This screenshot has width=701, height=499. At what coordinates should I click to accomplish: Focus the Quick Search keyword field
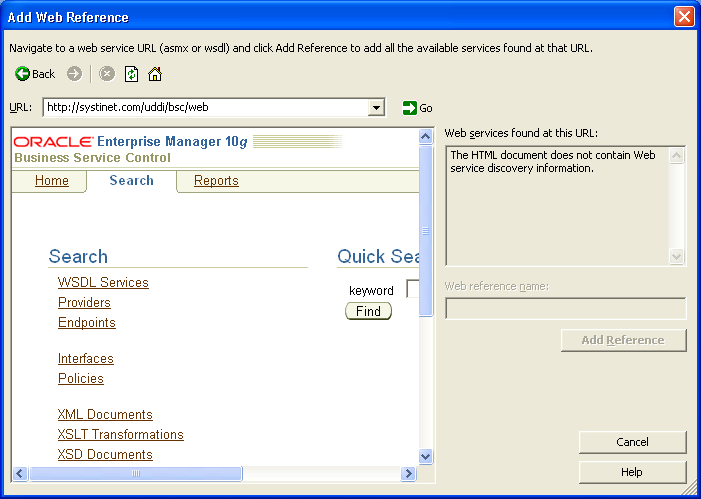(412, 289)
